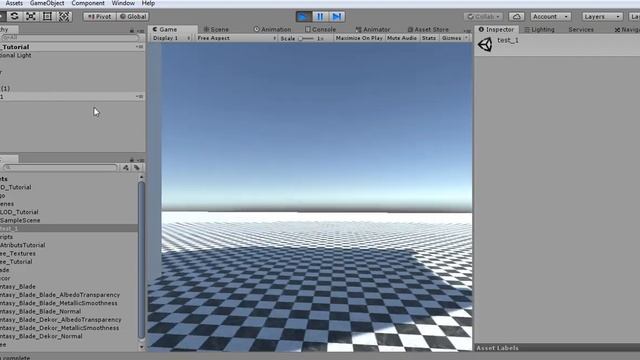Advance one frame with the Step button
Viewport: 640px width, 360px height.
pyautogui.click(x=337, y=16)
